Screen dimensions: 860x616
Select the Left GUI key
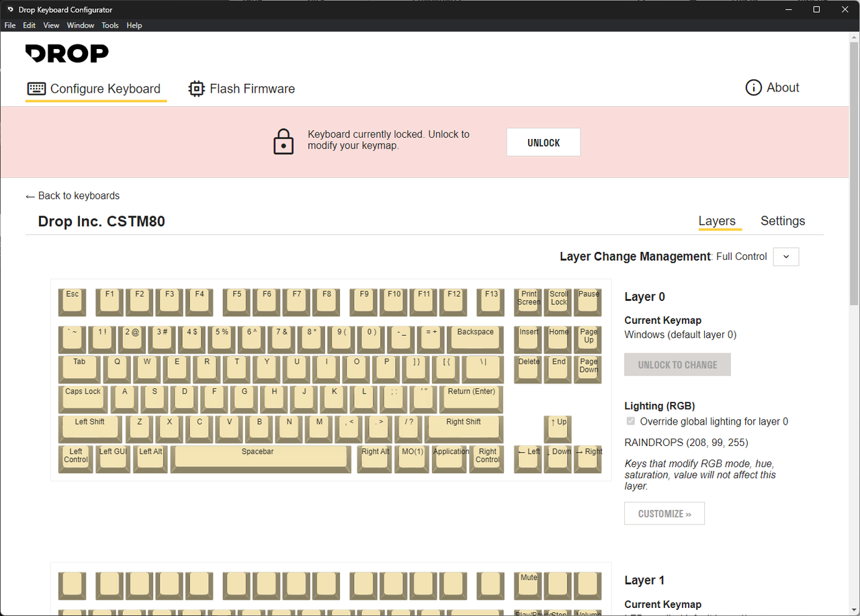click(113, 459)
